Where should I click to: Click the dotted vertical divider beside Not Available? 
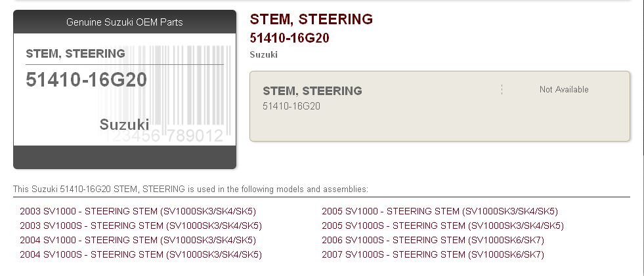coord(502,89)
